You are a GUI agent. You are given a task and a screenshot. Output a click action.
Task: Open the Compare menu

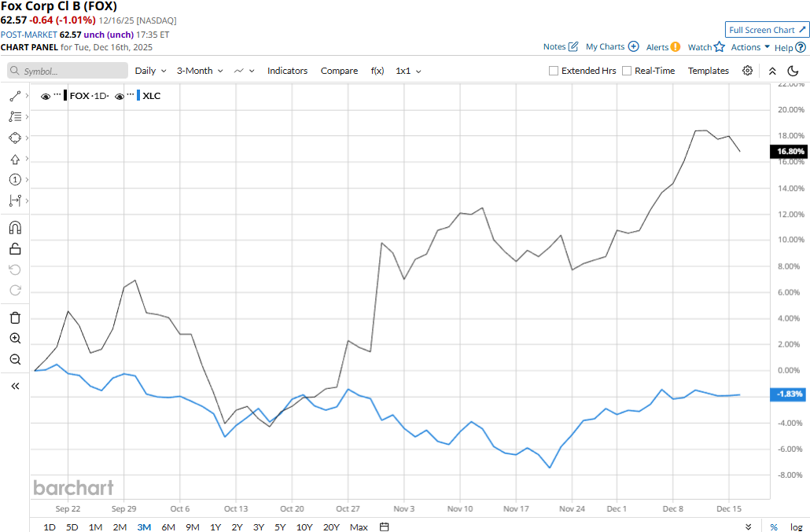(339, 71)
